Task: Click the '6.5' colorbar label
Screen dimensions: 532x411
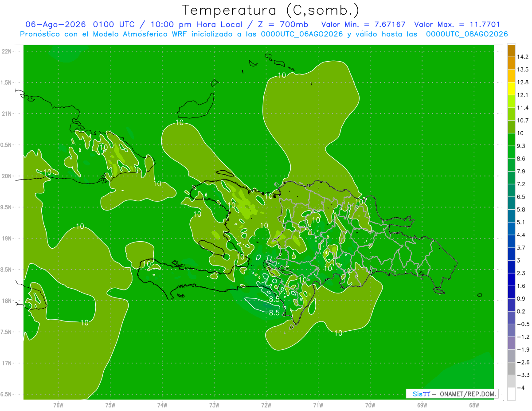Action: click(521, 197)
